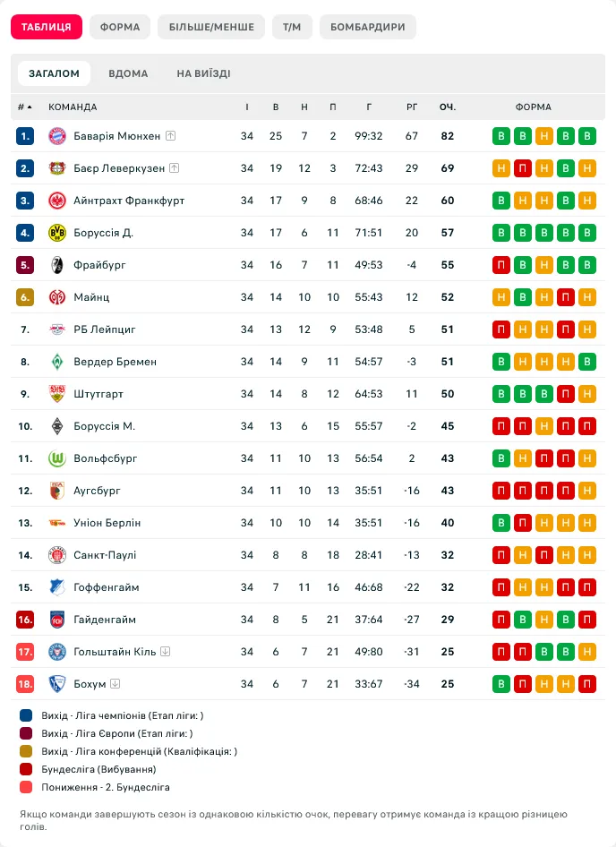Click the Werder Bremen green diamond logo
The image size is (616, 847).
click(x=56, y=362)
